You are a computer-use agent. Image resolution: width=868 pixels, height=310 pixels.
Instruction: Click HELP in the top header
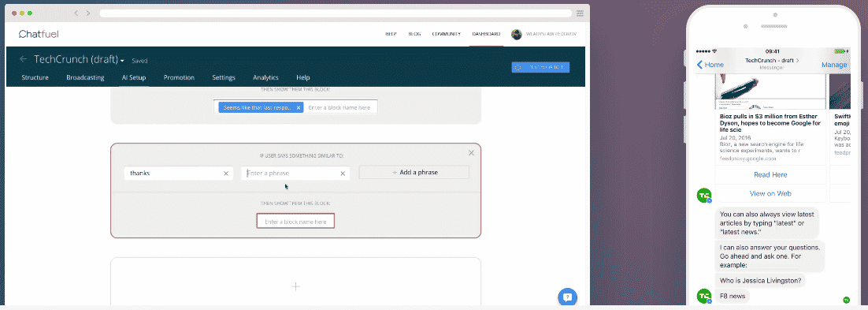tap(391, 35)
